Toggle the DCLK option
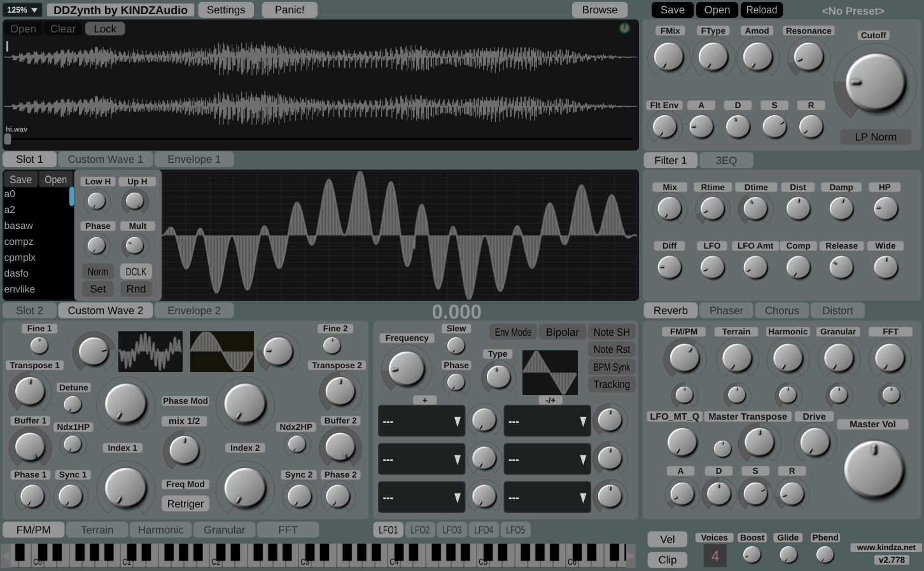 tap(136, 272)
